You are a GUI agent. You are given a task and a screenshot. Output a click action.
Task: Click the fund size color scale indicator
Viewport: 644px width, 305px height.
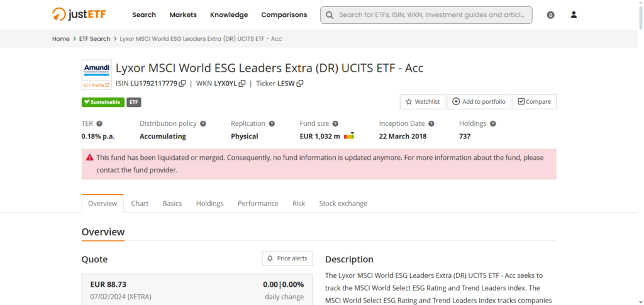tap(349, 136)
